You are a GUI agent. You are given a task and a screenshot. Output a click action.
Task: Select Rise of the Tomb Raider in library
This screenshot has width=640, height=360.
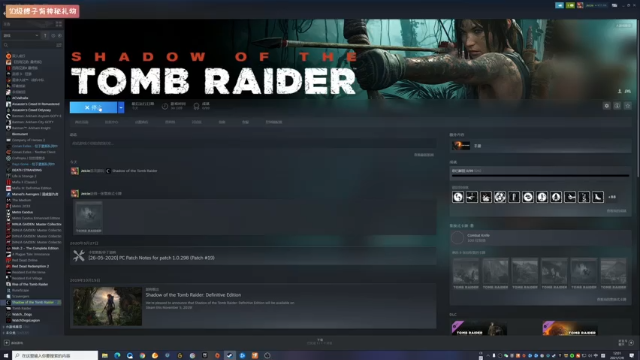coord(30,284)
